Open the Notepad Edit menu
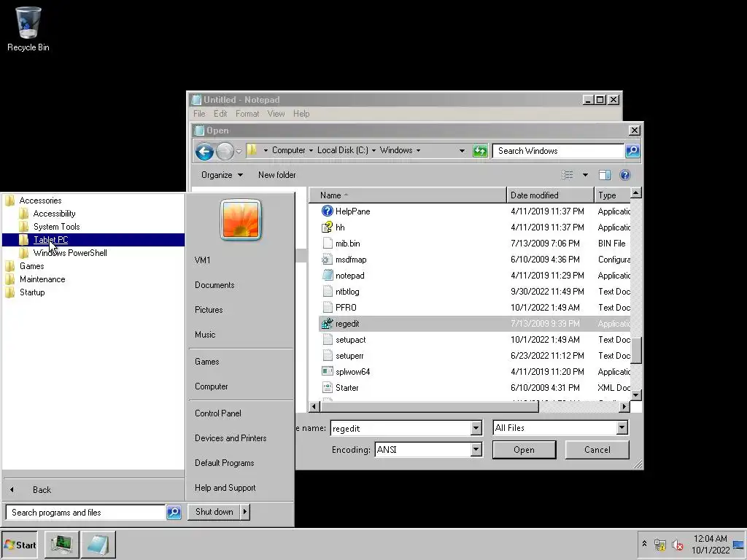The image size is (747, 560). pyautogui.click(x=220, y=114)
